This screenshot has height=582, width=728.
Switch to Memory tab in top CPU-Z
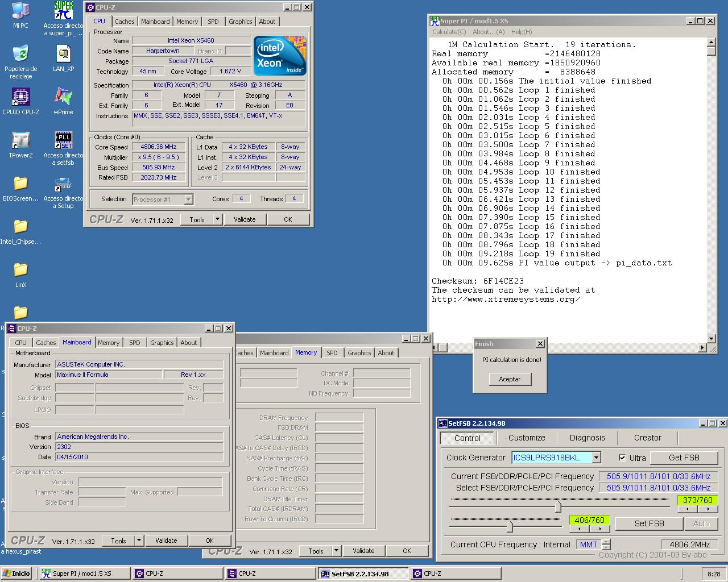click(x=187, y=22)
